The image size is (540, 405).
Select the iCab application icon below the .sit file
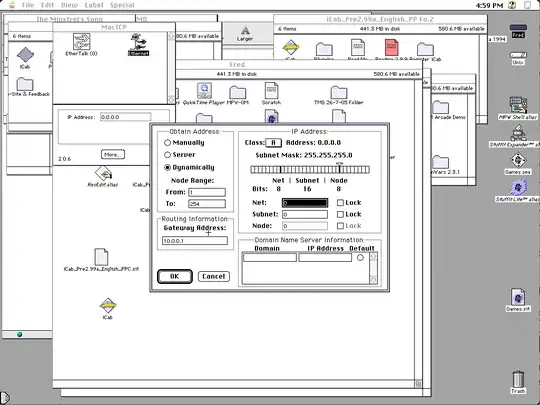[x=108, y=305]
